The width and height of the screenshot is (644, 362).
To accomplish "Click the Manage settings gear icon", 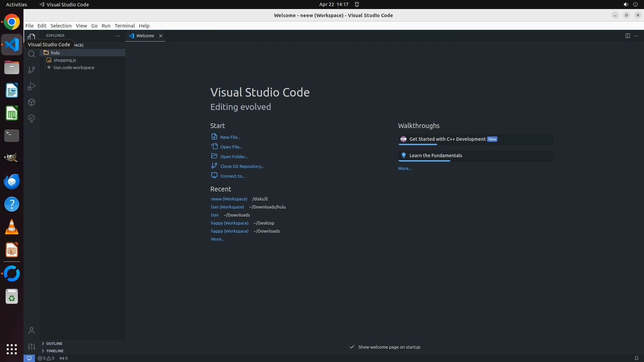I will pos(32,347).
